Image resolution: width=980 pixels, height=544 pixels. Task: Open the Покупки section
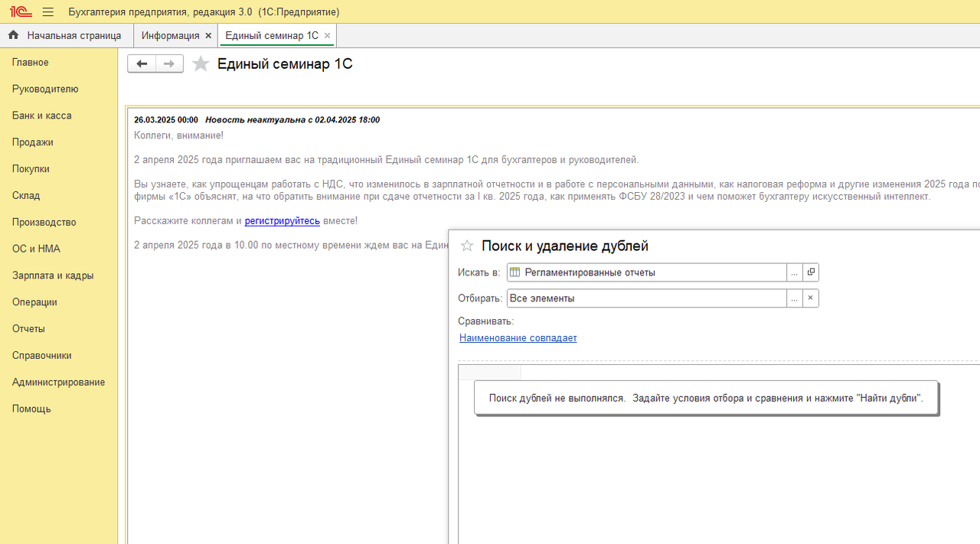click(x=31, y=169)
